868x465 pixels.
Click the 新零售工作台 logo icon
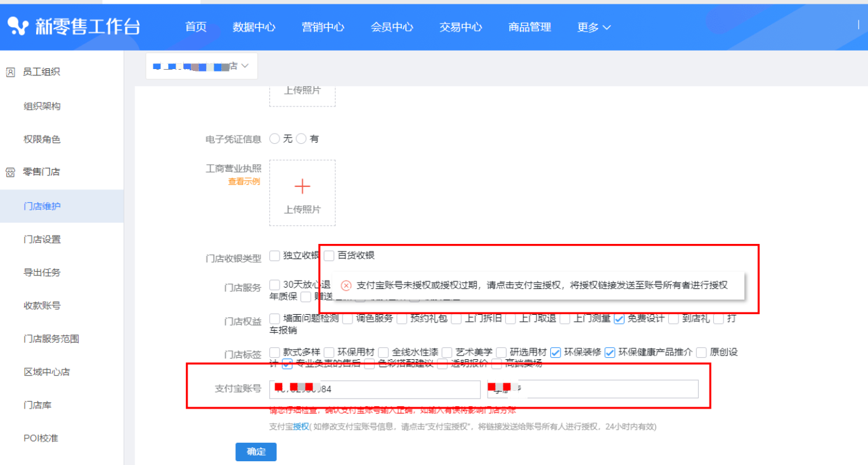[18, 27]
